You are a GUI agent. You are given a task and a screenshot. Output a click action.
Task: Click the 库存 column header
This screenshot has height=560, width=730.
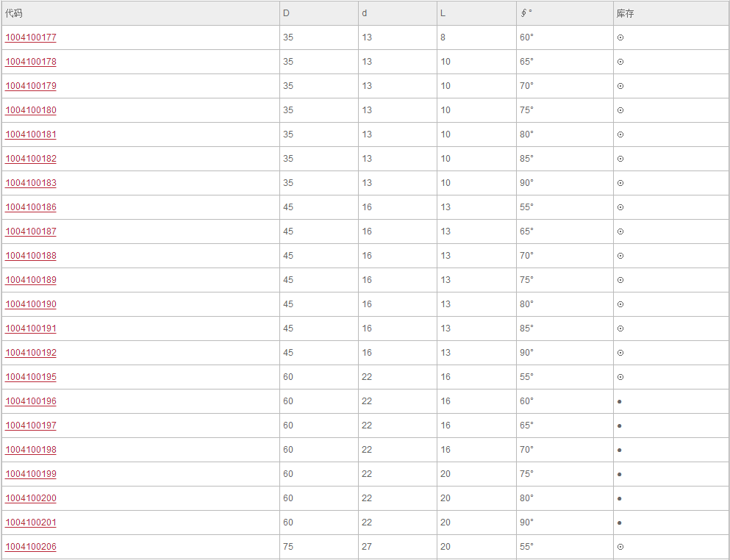pyautogui.click(x=626, y=13)
